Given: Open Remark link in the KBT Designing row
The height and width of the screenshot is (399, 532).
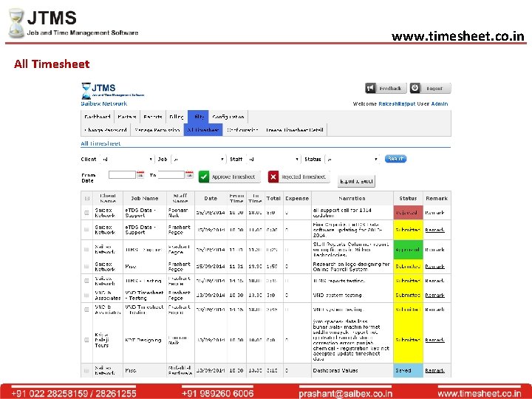Looking at the screenshot, I should tap(434, 340).
